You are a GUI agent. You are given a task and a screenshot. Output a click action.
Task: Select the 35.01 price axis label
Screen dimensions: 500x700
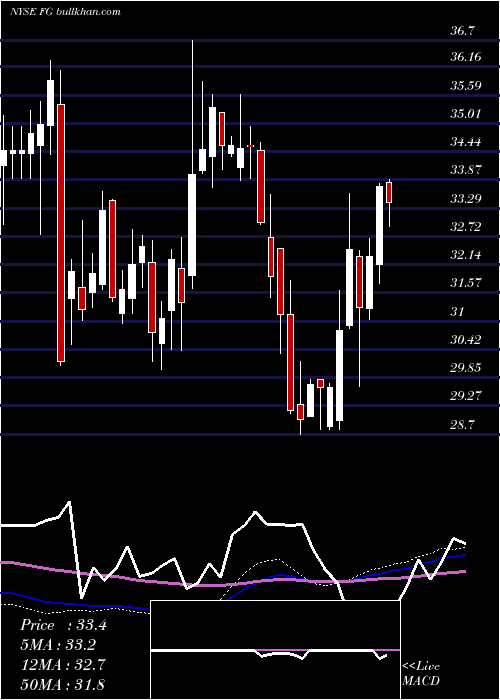466,113
